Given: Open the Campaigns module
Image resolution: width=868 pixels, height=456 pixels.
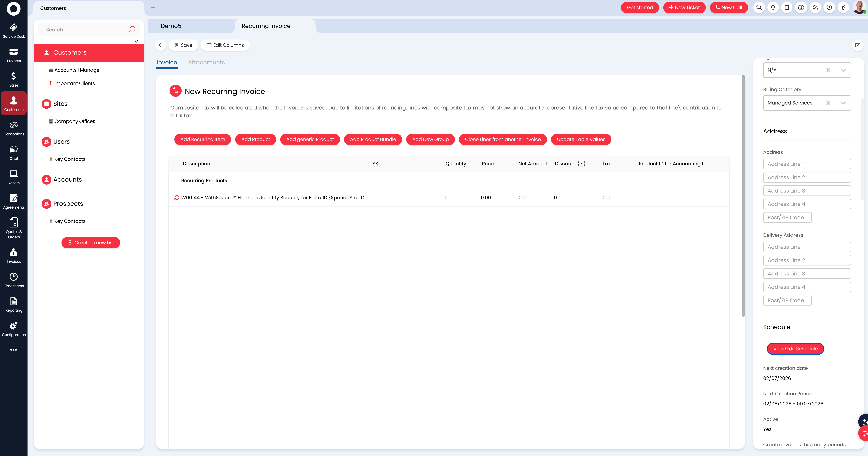Looking at the screenshot, I should (x=13, y=128).
